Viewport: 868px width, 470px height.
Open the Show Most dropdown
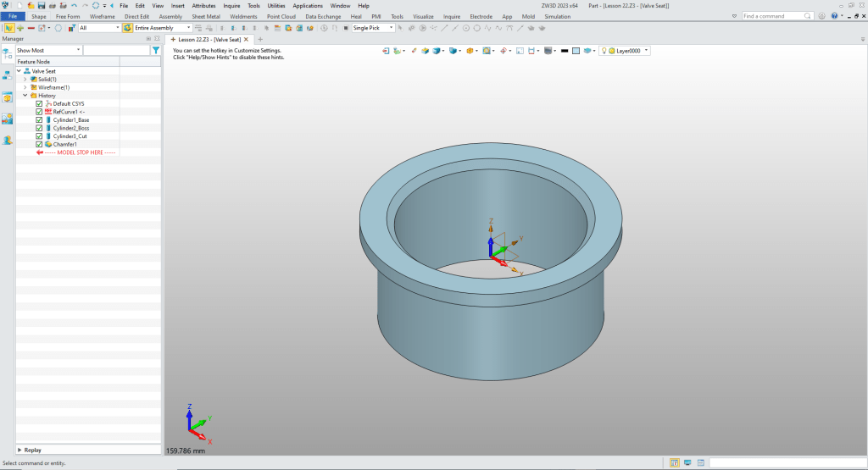click(x=47, y=51)
